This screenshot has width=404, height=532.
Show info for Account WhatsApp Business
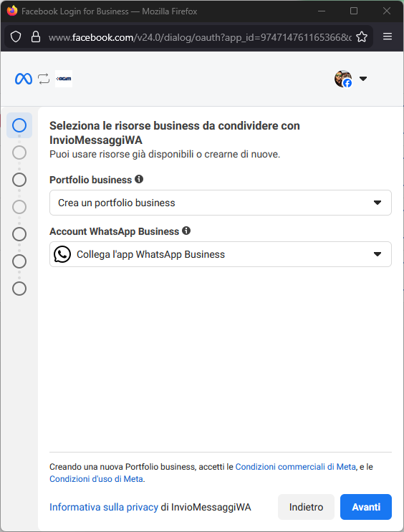[x=186, y=231]
